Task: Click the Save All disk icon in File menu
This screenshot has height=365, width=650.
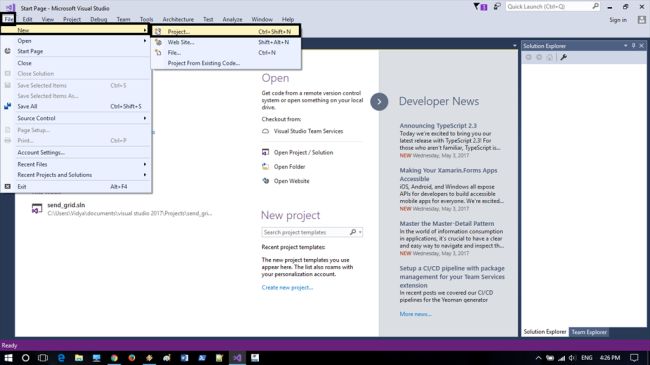Action: 7,106
